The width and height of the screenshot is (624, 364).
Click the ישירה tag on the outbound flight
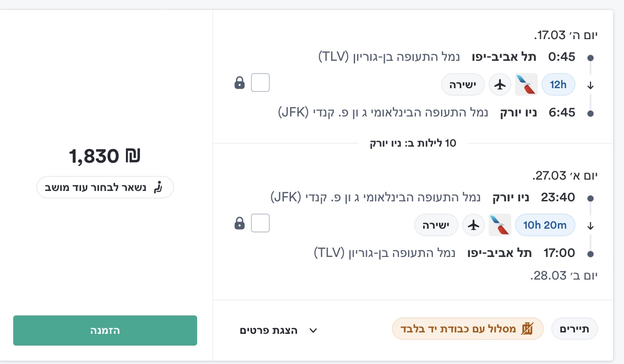[463, 85]
